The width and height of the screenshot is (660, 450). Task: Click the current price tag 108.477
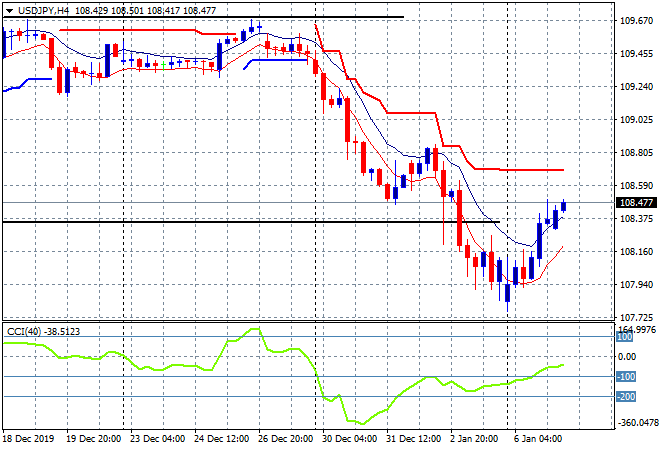coord(636,202)
